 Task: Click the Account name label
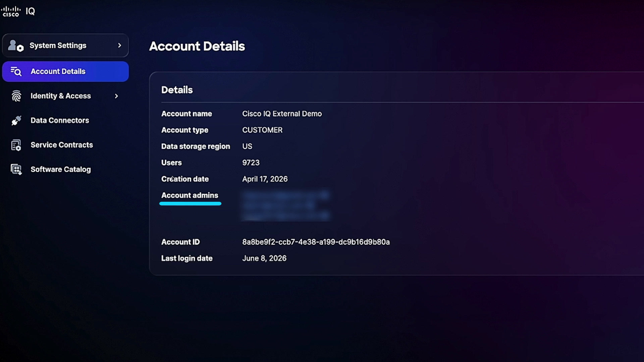click(186, 114)
